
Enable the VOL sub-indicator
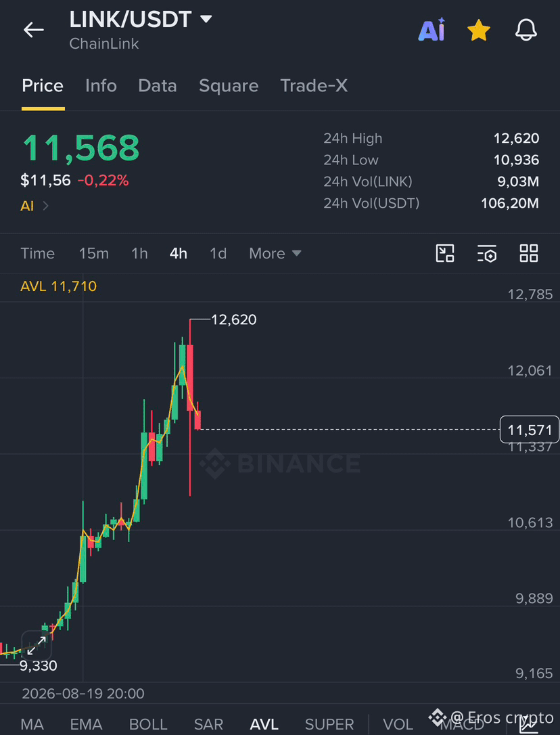point(398,724)
